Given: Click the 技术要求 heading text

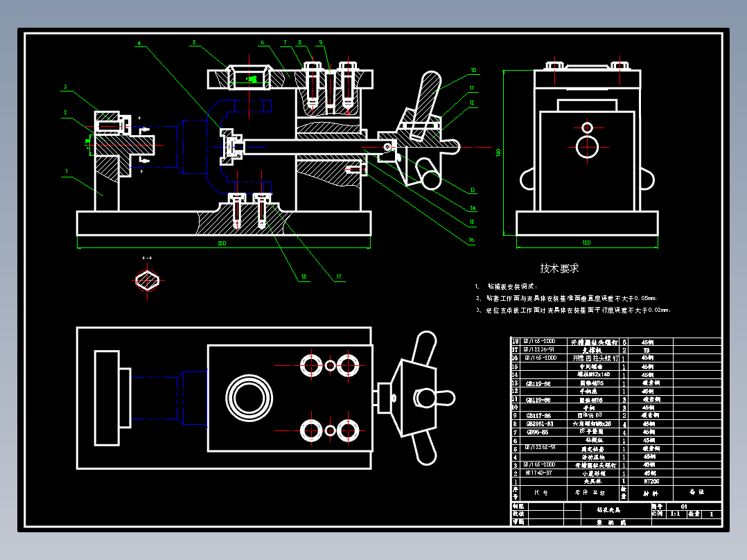Looking at the screenshot, I should [559, 268].
